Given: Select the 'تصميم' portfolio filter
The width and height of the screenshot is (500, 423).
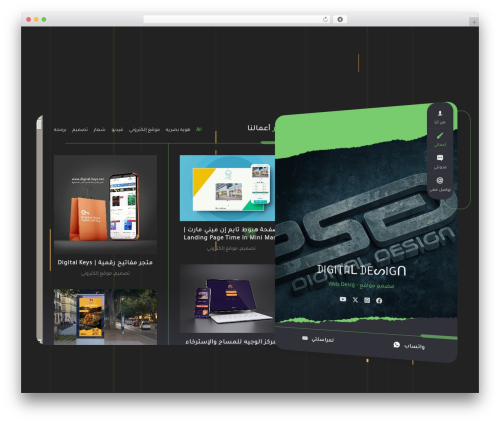Looking at the screenshot, I should pos(80,129).
